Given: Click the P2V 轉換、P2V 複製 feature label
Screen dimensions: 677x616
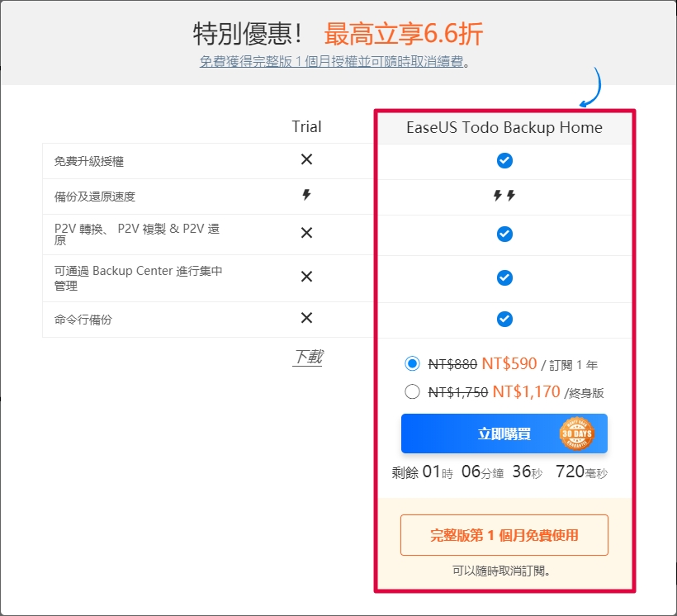Looking at the screenshot, I should point(137,234).
